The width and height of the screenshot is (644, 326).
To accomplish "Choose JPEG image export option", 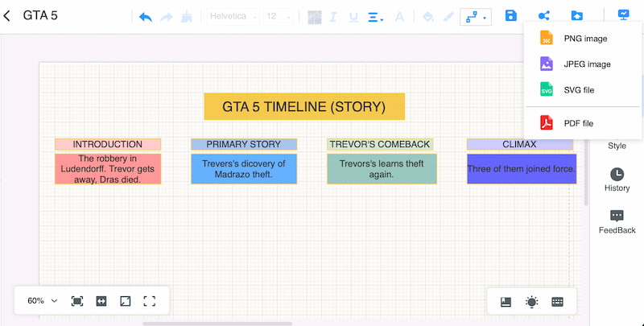I will point(583,64).
